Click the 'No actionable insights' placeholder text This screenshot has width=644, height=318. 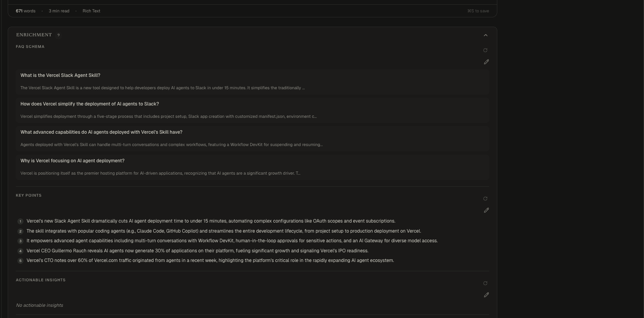[x=39, y=305]
